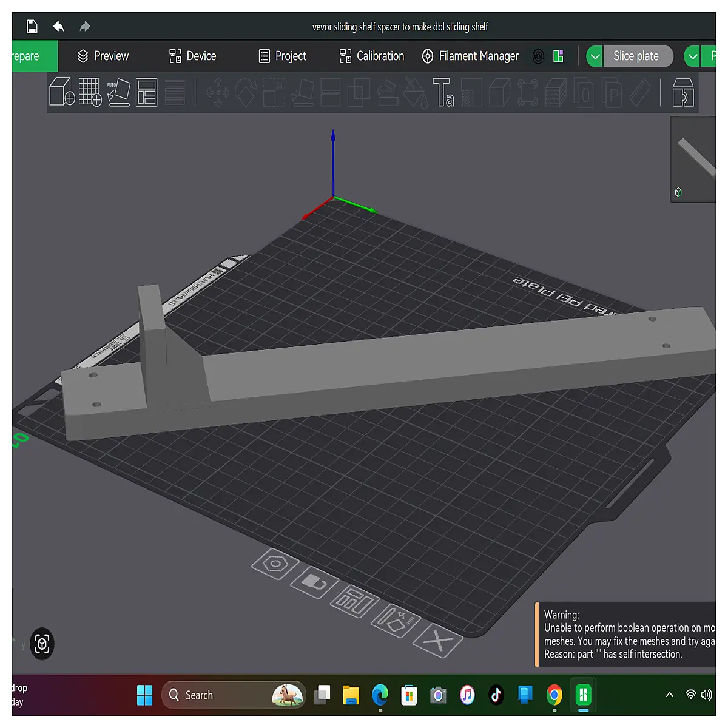Image resolution: width=728 pixels, height=728 pixels.
Task: Auto orient the object from the toolbar
Action: click(119, 92)
